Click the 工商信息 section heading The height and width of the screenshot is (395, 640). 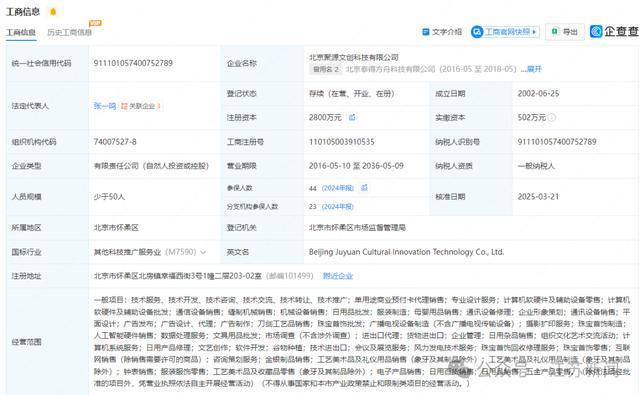click(x=23, y=12)
